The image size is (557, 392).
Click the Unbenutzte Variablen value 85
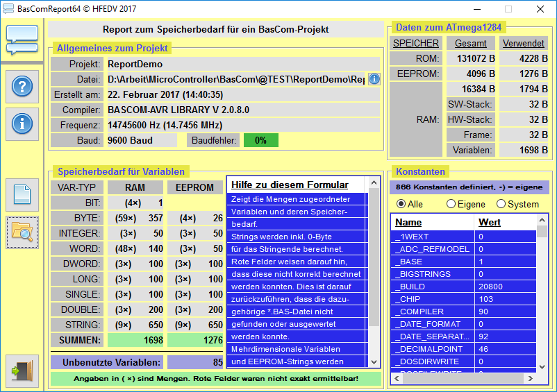[195, 362]
